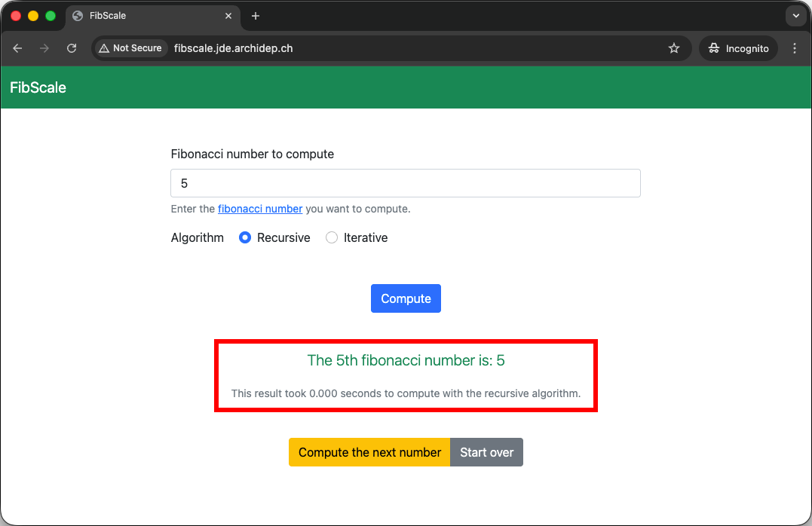Click the Start over button

pyautogui.click(x=486, y=452)
